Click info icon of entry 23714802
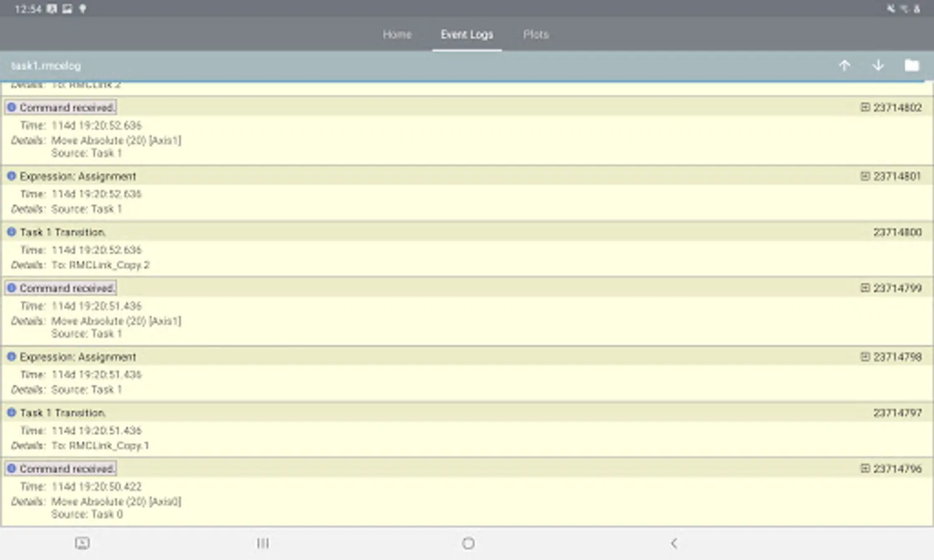 point(11,107)
